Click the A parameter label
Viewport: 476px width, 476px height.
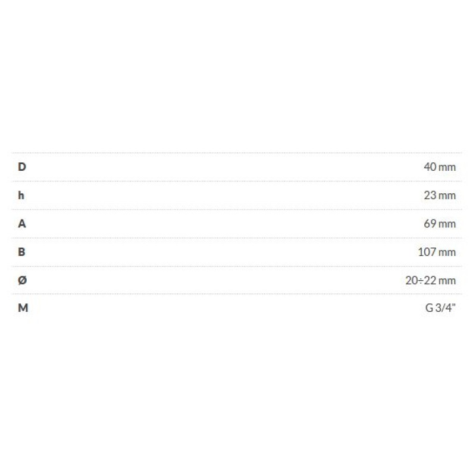coord(22,224)
